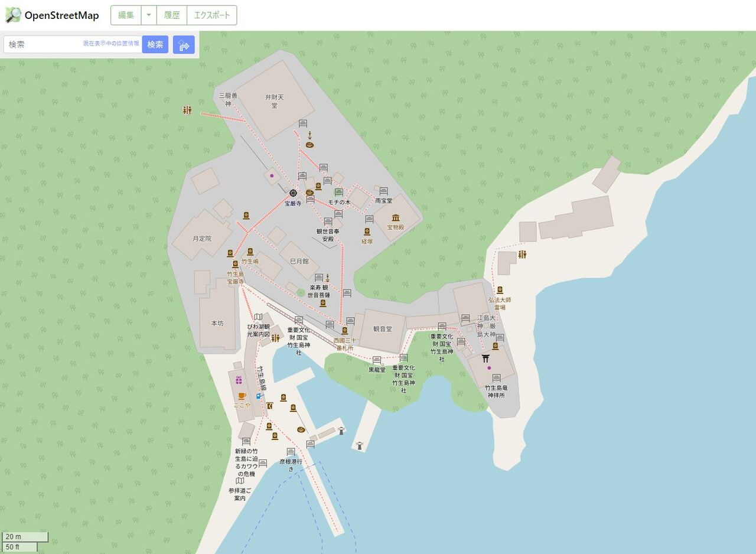Click the temple wheel icon at 宝厳寺
Screen dimensions: 756x554
293,193
